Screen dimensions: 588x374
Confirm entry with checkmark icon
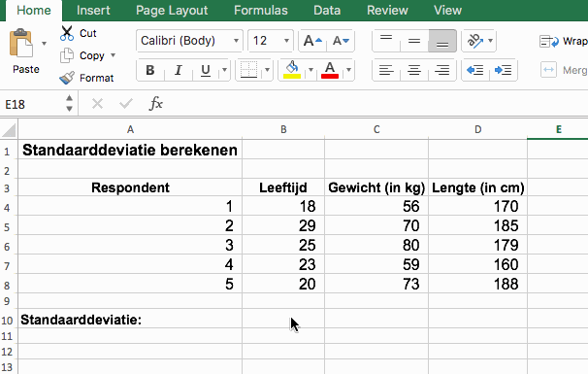click(126, 103)
